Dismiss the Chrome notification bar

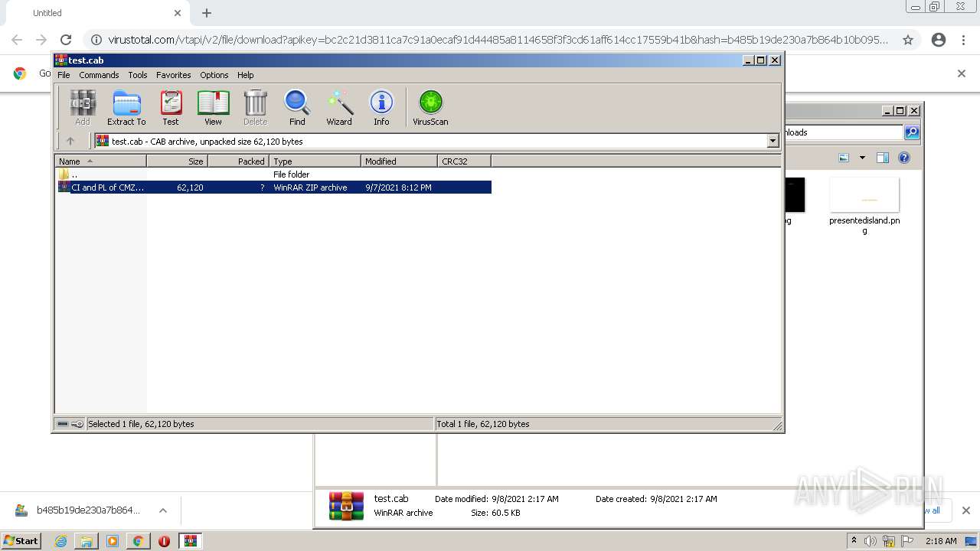point(962,73)
